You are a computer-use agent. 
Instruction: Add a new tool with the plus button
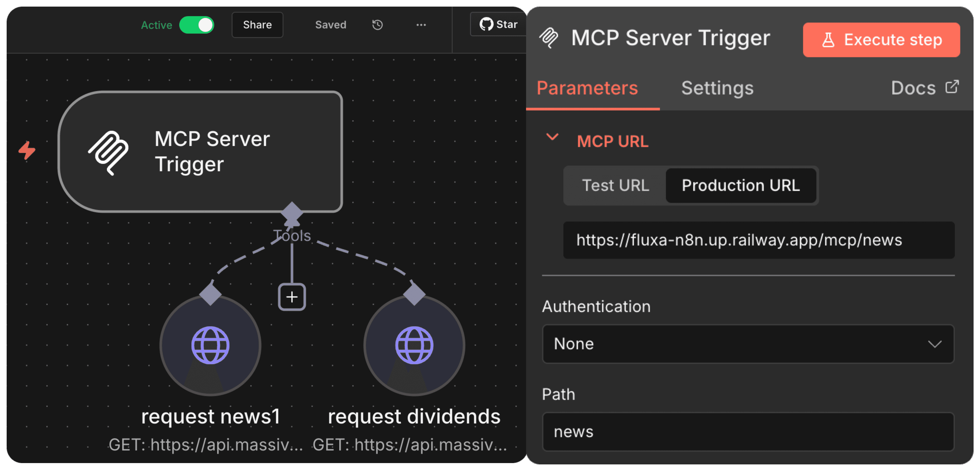292,297
